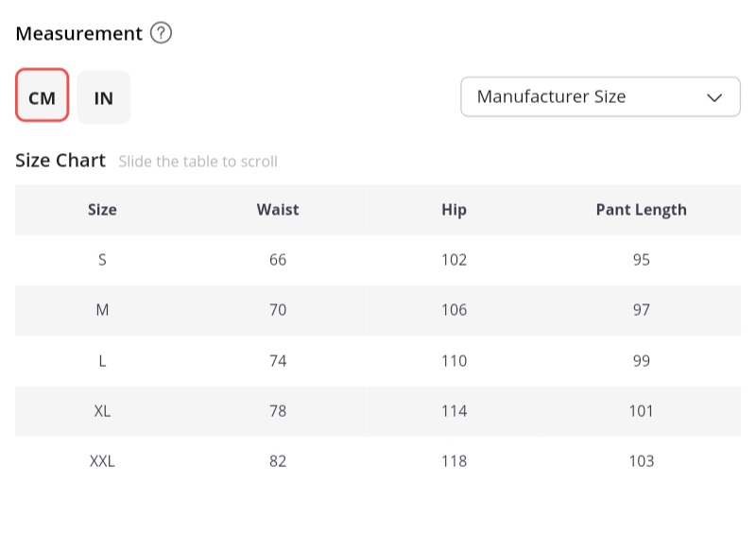
Task: Switch measurement units to CM
Action: click(x=43, y=96)
